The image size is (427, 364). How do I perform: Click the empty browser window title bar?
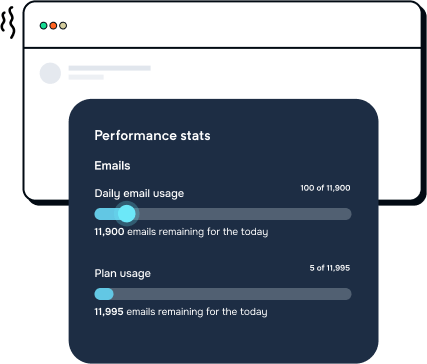pos(223,25)
